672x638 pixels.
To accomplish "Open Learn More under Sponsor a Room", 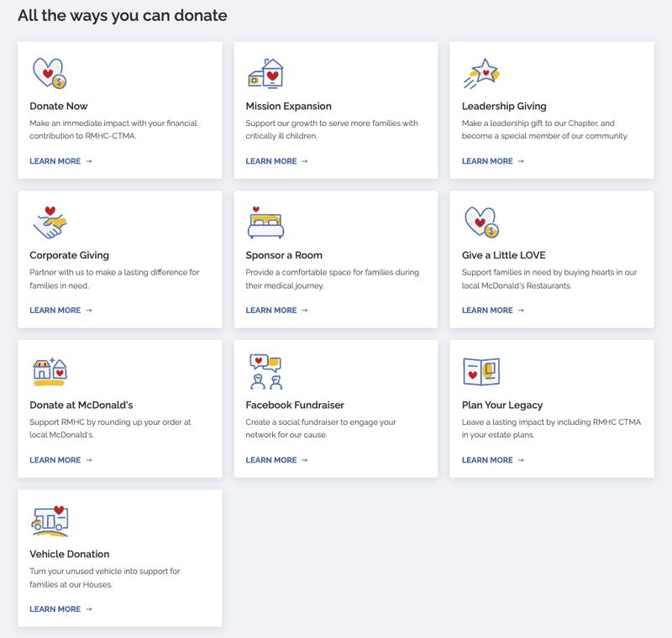I will (272, 310).
